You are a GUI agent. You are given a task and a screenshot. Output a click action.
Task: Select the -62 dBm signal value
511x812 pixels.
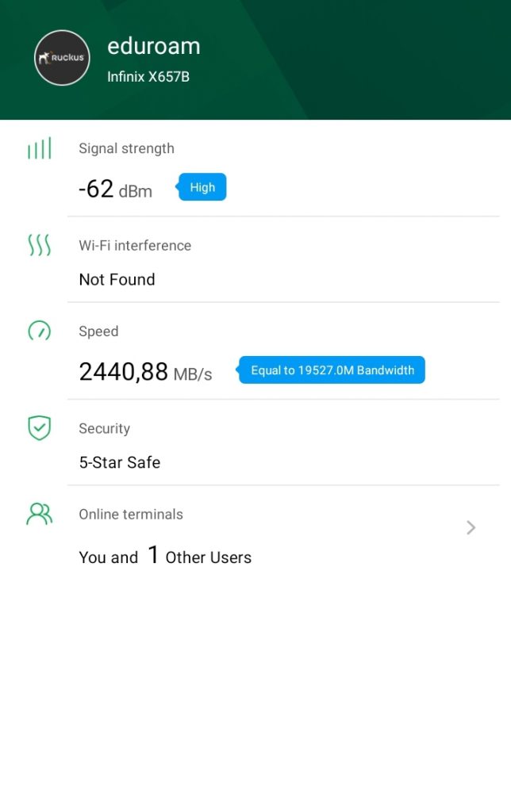pos(115,190)
